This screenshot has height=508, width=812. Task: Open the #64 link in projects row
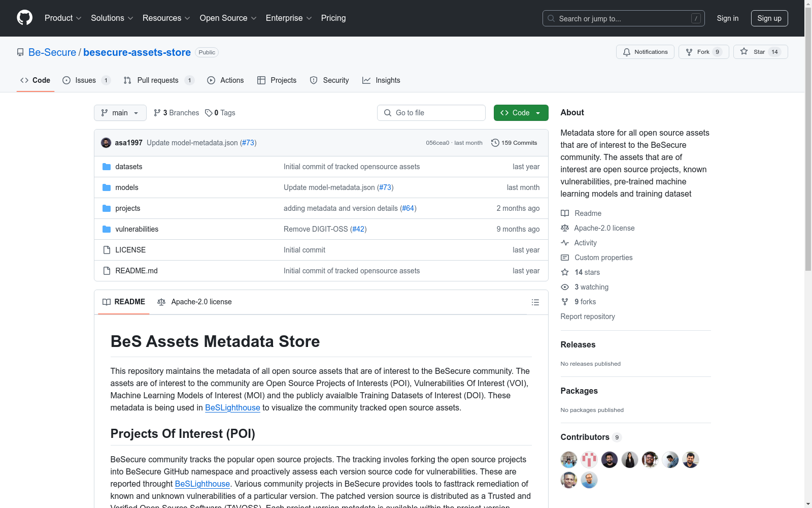[408, 208]
